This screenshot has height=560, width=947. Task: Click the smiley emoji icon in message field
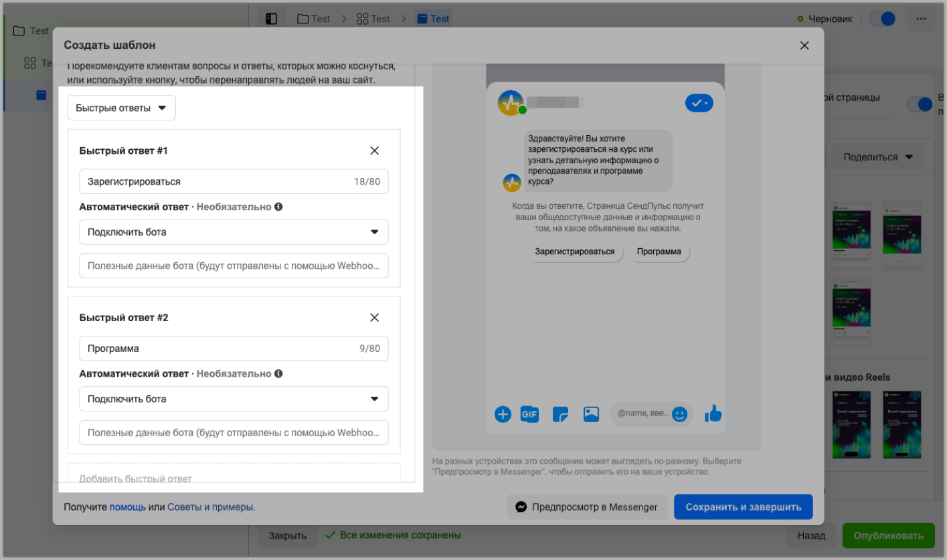coord(680,414)
